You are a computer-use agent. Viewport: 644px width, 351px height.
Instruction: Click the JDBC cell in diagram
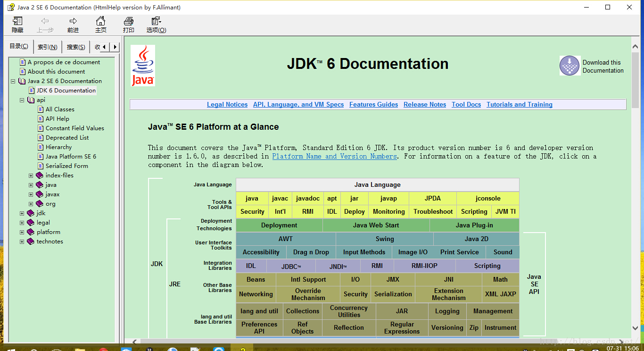coord(291,266)
